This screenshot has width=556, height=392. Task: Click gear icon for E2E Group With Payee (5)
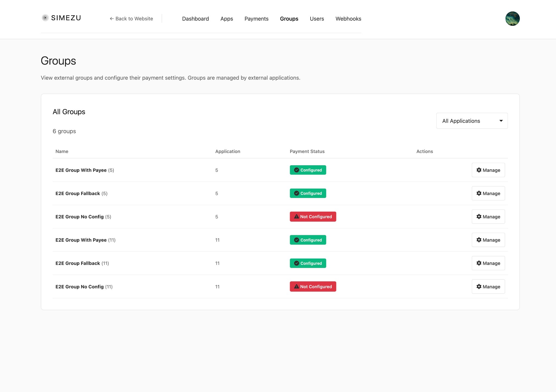(x=479, y=170)
